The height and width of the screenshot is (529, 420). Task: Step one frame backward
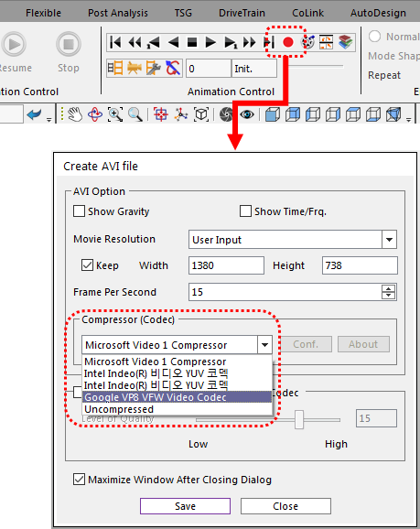pyautogui.click(x=154, y=42)
